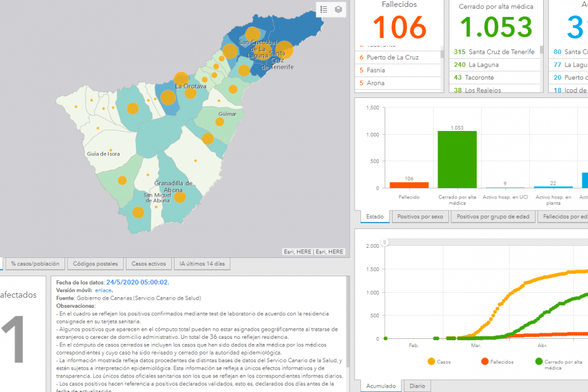Select Tacoronte row with 43 discharges
Screen dimensions: 588x392
[494, 77]
